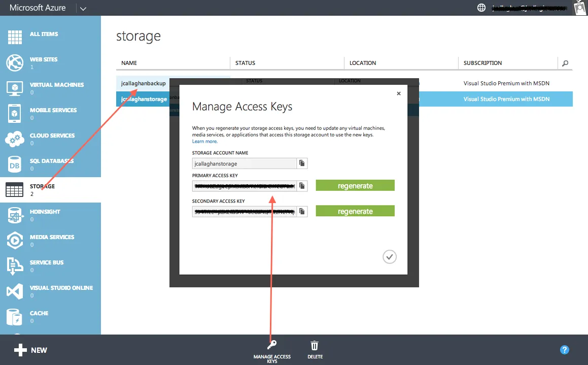Image resolution: width=588 pixels, height=365 pixels.
Task: Select the Cloud Services gear-cloud icon
Action: (15, 139)
